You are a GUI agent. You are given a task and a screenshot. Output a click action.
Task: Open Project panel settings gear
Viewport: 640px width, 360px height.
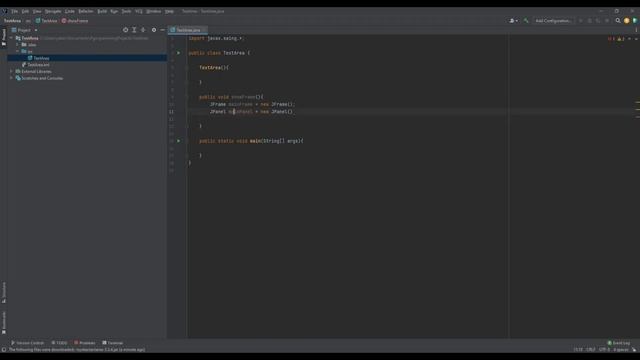[x=154, y=30]
